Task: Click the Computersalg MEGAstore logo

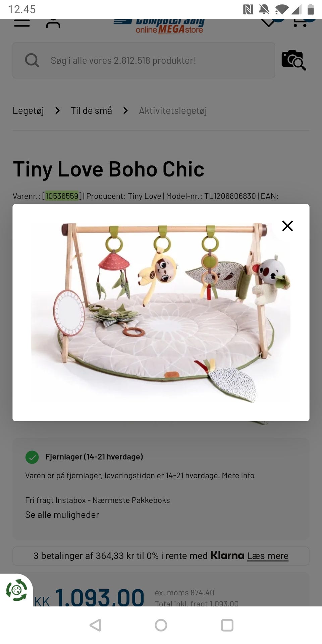Action: (x=159, y=26)
